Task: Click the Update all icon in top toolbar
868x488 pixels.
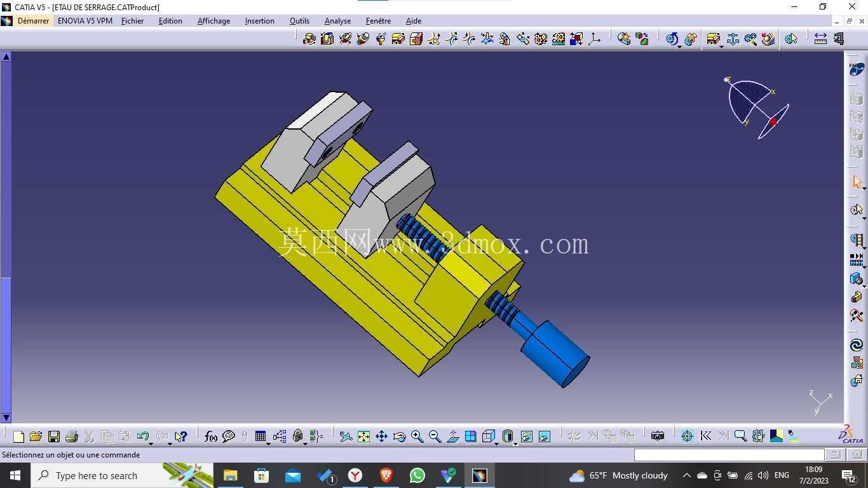Action: point(672,39)
